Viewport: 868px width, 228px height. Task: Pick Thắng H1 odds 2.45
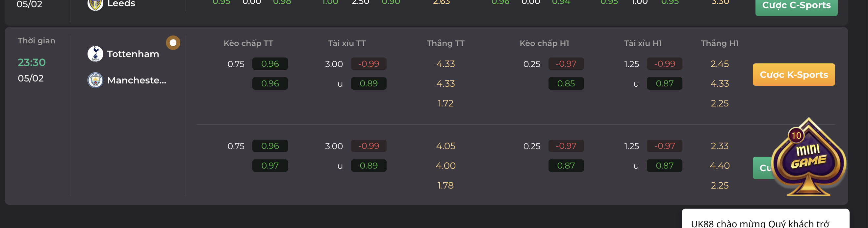tap(720, 64)
